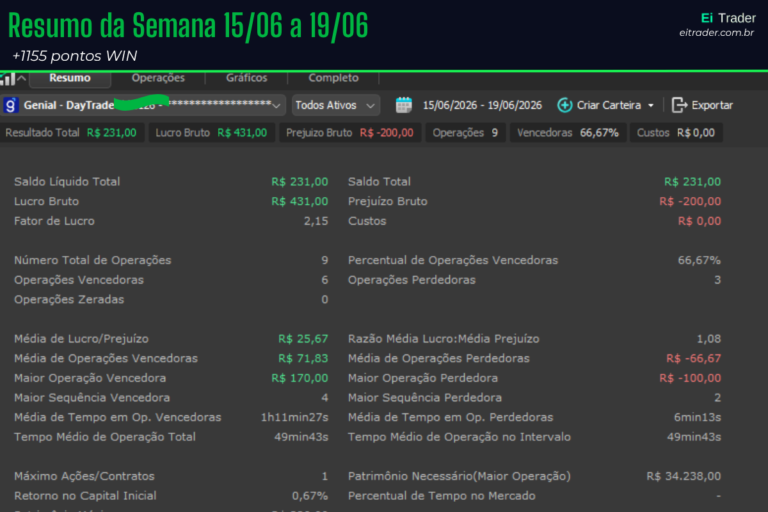Viewport: 768px width, 512px height.
Task: Select the Média de Operações Perdedoras value R$ -66,67
Action: [694, 358]
